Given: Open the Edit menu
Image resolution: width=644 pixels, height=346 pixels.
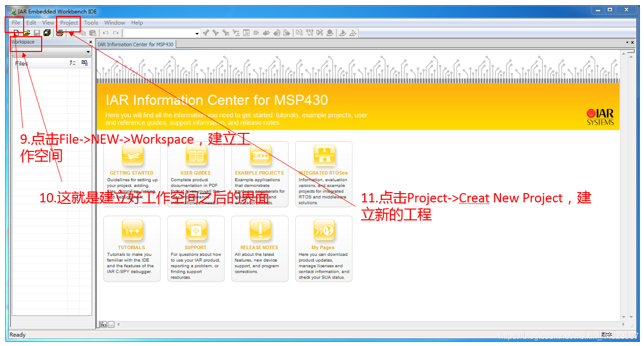Looking at the screenshot, I should click(31, 23).
